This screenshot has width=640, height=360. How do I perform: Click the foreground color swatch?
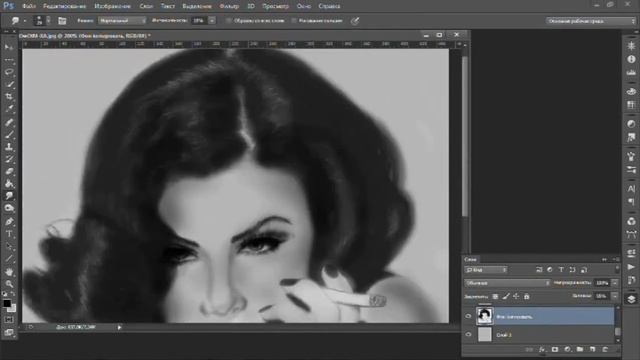click(x=7, y=303)
